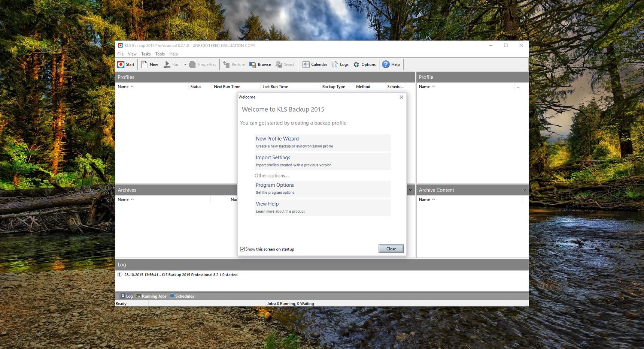The width and height of the screenshot is (644, 349).
Task: Minimize the KLS Backup window
Action: tap(490, 45)
